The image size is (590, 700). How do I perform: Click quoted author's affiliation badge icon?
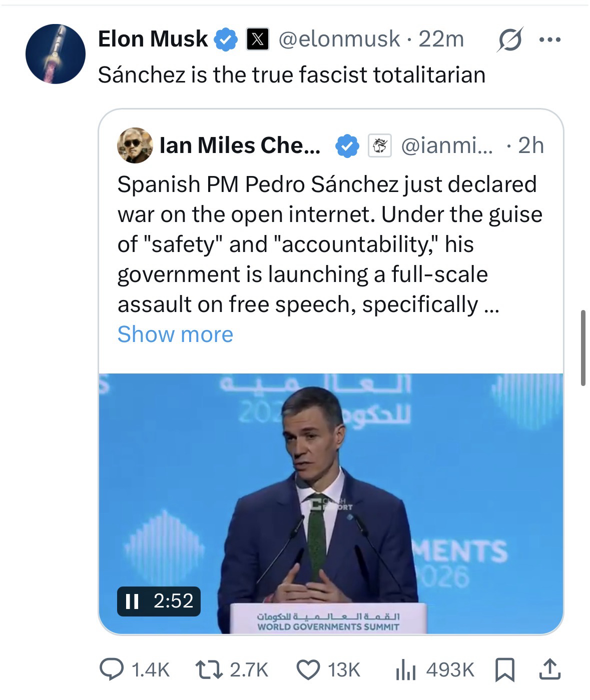pyautogui.click(x=380, y=146)
